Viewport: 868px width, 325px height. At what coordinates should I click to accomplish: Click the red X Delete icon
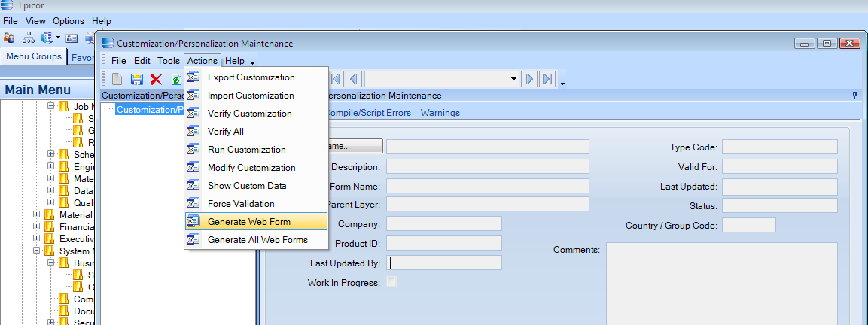pos(156,79)
